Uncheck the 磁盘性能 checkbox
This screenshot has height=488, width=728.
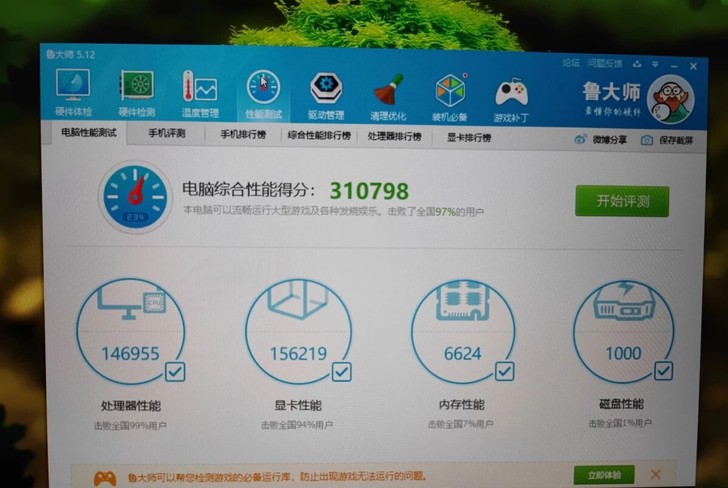(663, 371)
